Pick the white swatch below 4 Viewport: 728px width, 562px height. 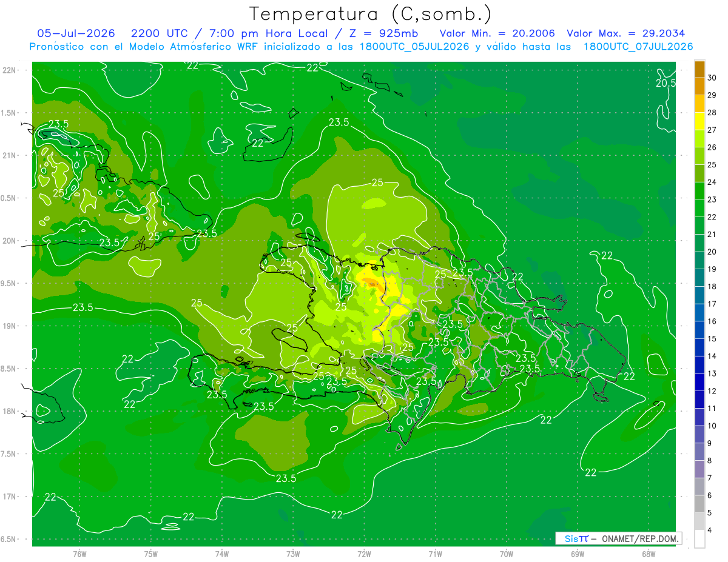699,539
